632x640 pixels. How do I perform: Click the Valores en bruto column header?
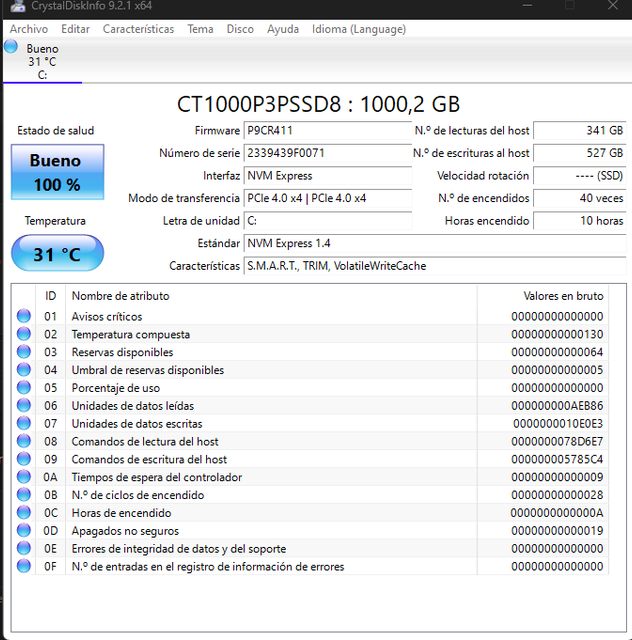click(x=543, y=296)
